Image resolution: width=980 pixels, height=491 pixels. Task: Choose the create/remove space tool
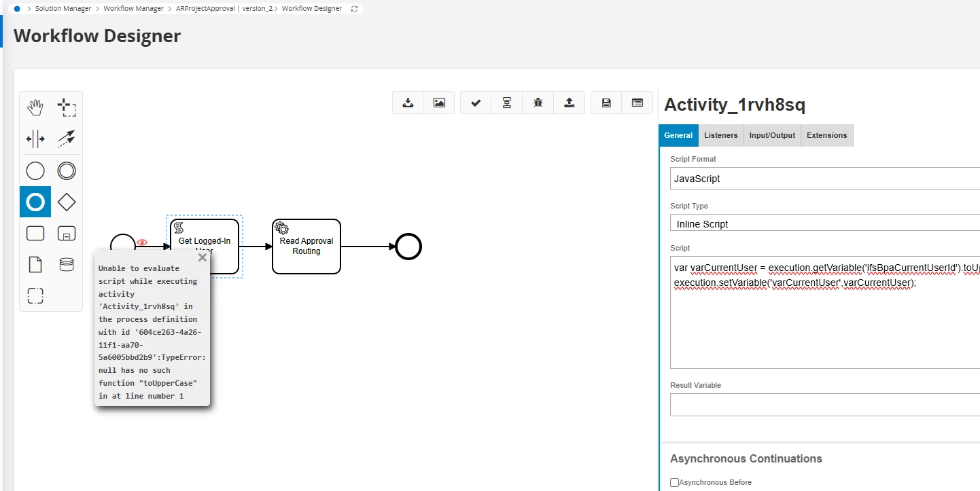coord(35,139)
